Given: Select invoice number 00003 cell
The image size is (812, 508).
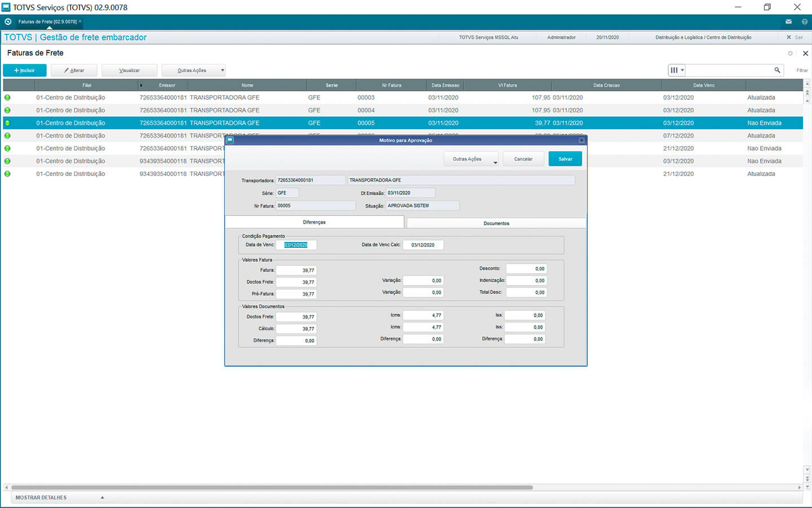Looking at the screenshot, I should (366, 98).
